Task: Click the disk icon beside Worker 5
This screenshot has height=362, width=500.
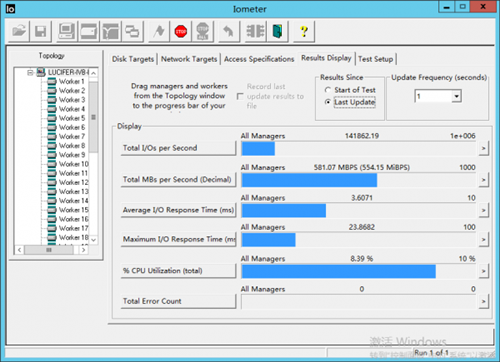Action: coord(52,118)
